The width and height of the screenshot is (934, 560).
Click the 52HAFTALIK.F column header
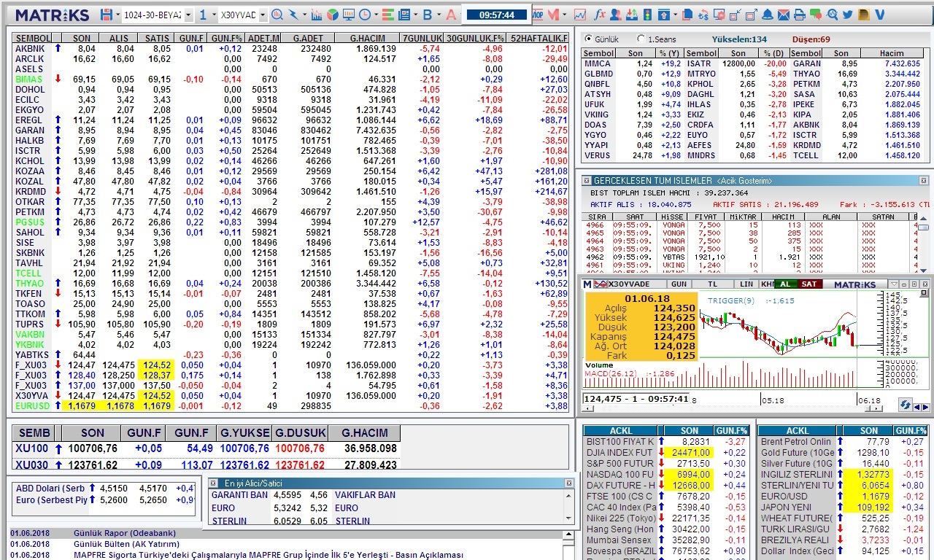click(x=539, y=38)
